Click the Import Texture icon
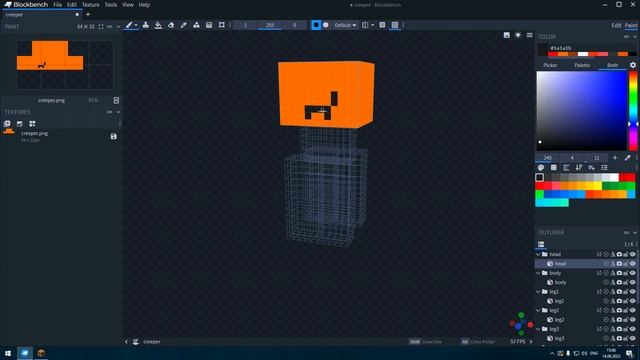640x360 pixels. 7,124
